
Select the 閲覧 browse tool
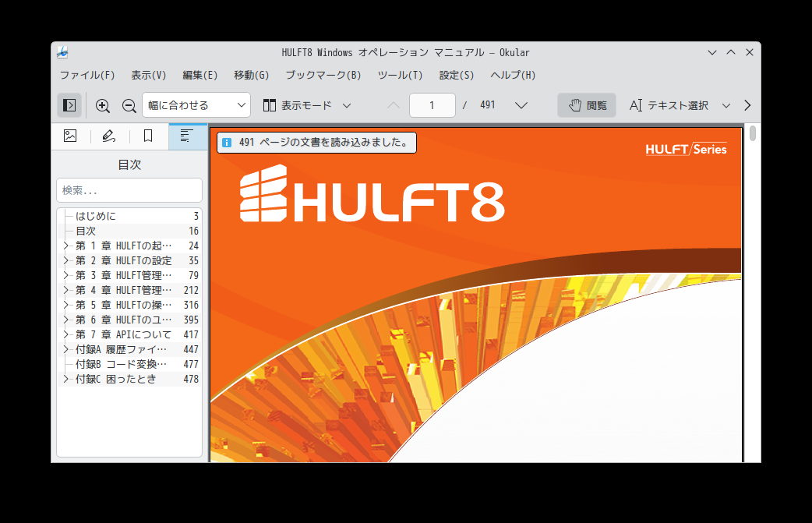click(x=587, y=105)
